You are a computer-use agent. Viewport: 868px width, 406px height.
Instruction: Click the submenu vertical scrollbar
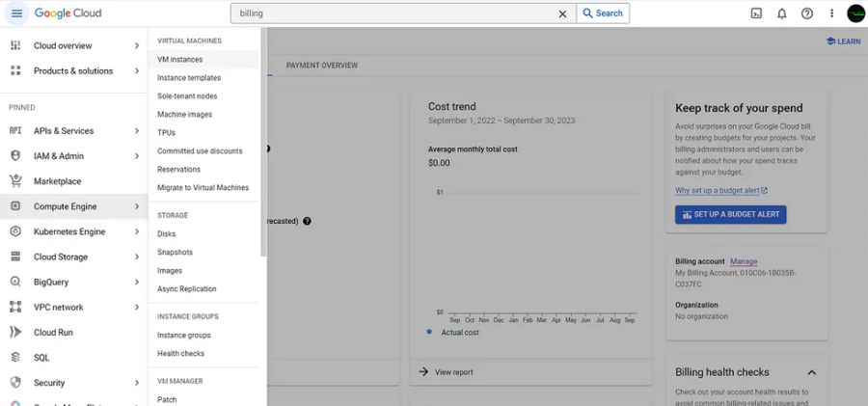pyautogui.click(x=263, y=143)
